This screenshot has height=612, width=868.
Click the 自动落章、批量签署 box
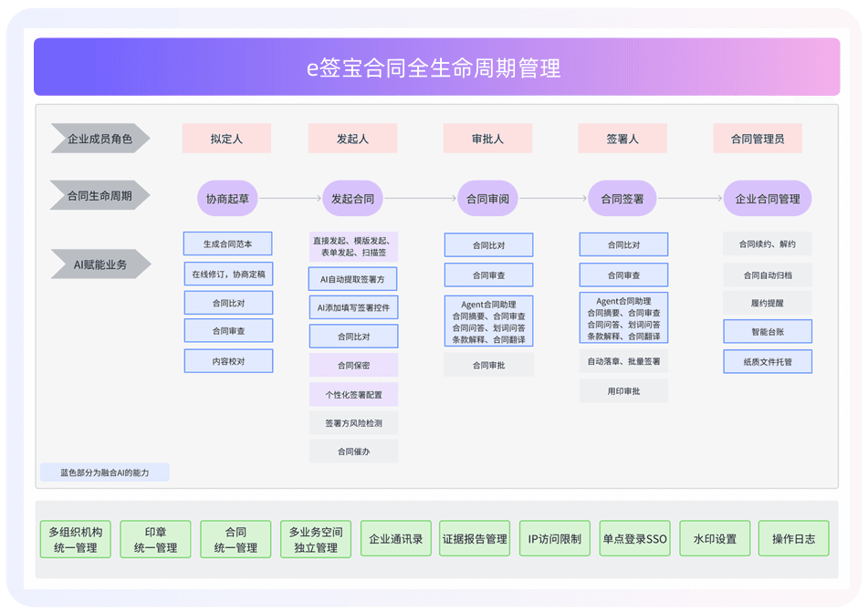pyautogui.click(x=624, y=361)
